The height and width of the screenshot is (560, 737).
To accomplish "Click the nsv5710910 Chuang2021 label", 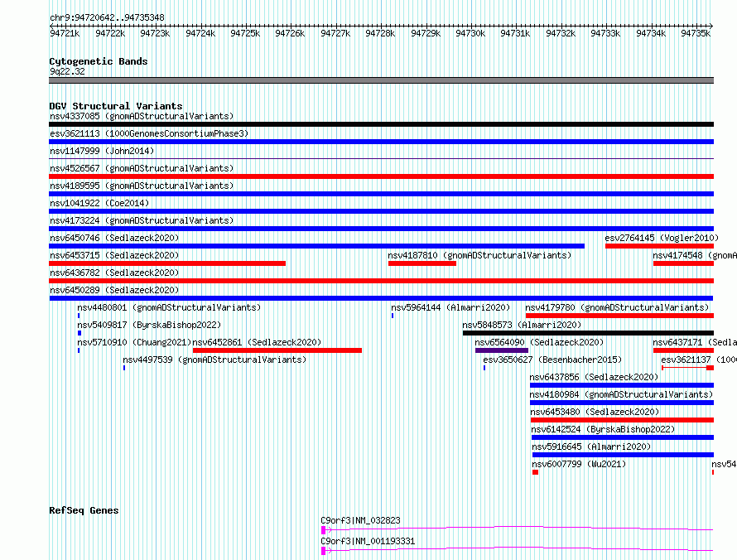I will pyautogui.click(x=134, y=342).
